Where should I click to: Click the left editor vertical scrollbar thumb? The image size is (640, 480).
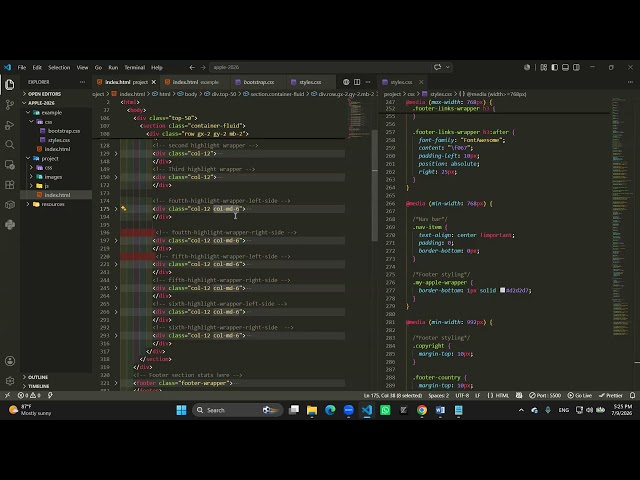[374, 186]
